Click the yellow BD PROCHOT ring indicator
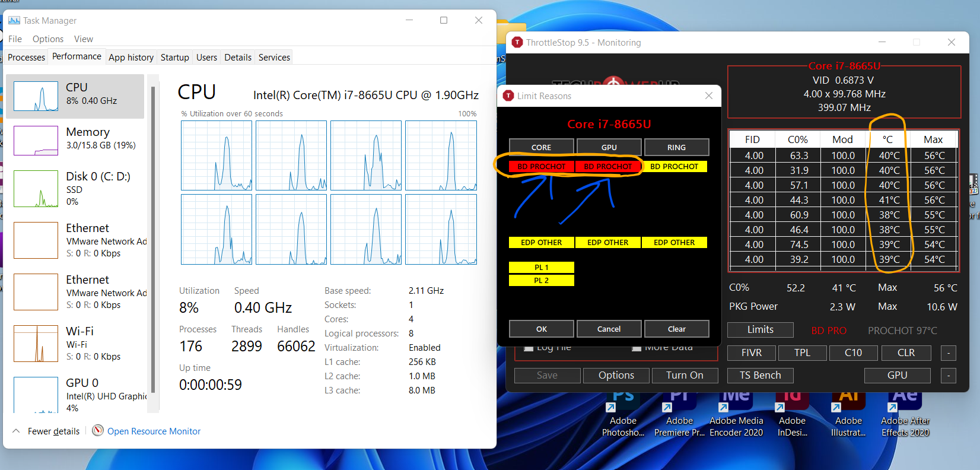 tap(674, 166)
